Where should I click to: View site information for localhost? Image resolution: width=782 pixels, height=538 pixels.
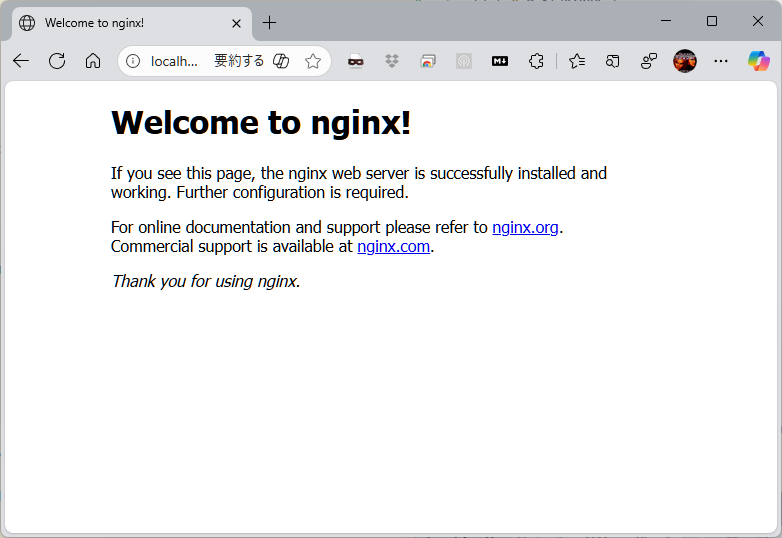133,61
